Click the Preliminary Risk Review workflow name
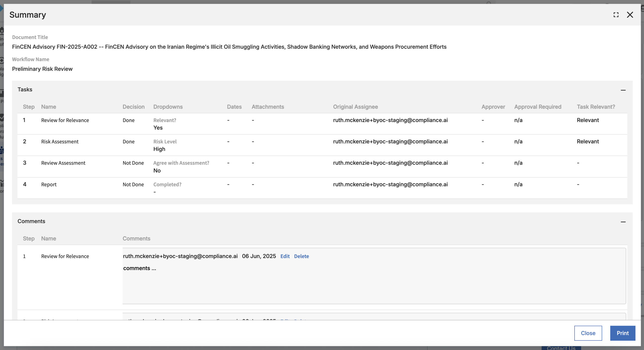Image resolution: width=644 pixels, height=350 pixels. pos(42,69)
